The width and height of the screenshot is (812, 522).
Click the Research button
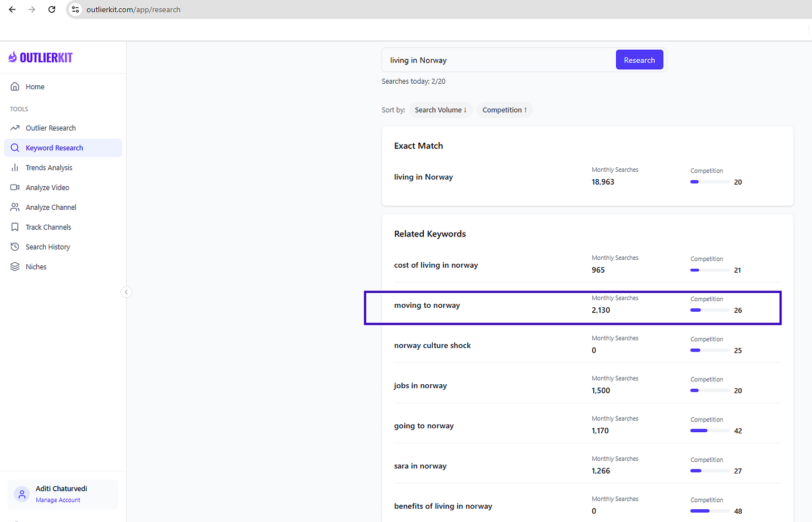click(x=639, y=60)
